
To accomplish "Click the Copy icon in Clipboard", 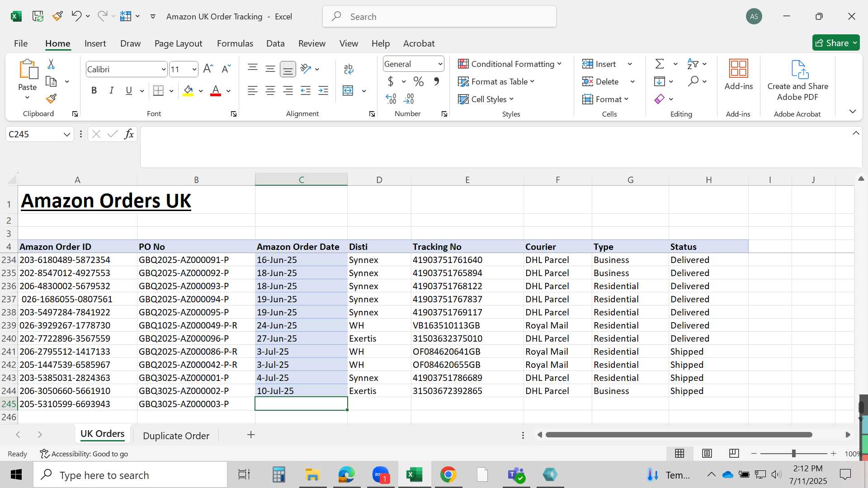I will [51, 82].
